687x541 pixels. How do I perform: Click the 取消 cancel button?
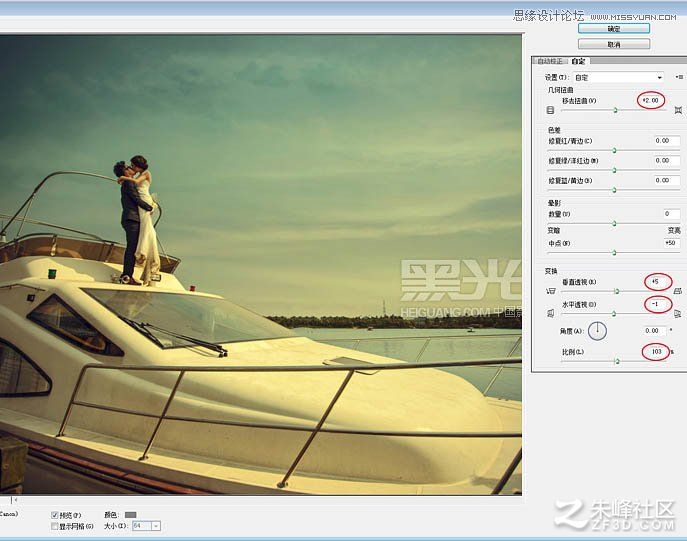coord(613,44)
